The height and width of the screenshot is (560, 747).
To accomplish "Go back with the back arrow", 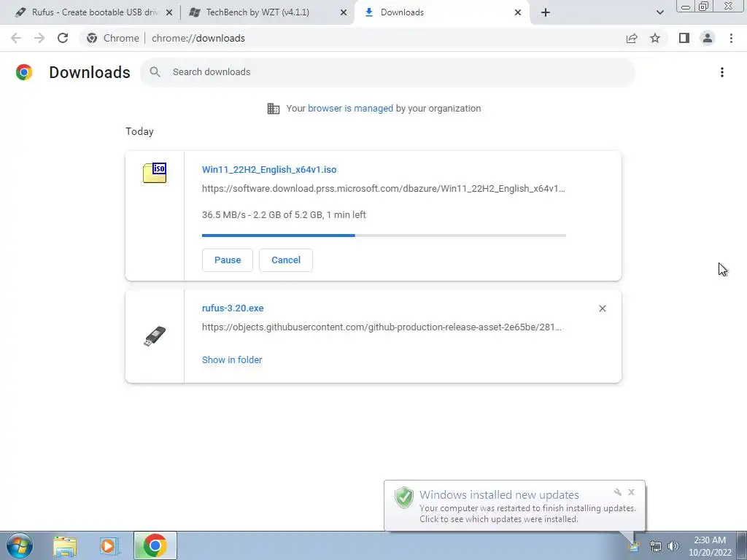I will [16, 38].
